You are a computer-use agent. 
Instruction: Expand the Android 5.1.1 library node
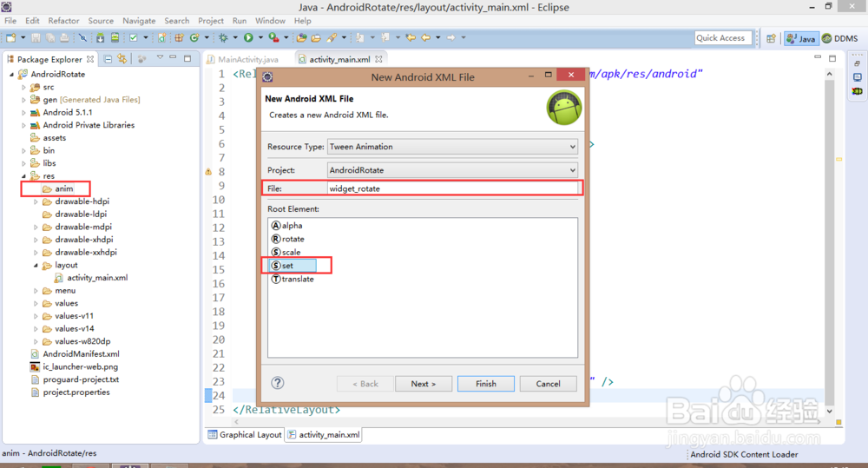coord(23,112)
